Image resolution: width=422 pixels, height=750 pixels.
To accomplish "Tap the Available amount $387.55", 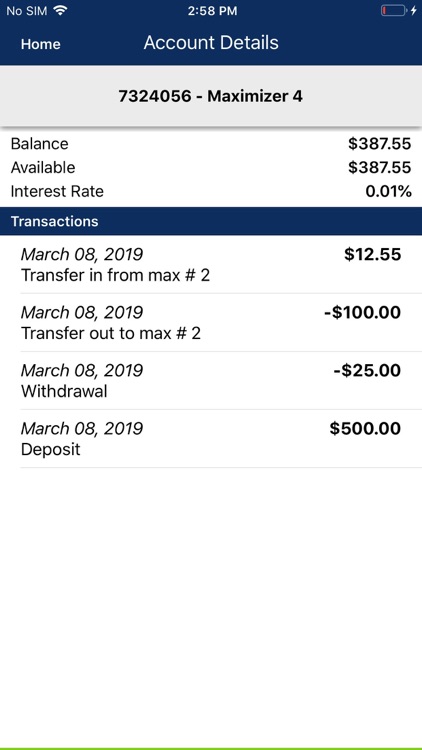I will (379, 167).
